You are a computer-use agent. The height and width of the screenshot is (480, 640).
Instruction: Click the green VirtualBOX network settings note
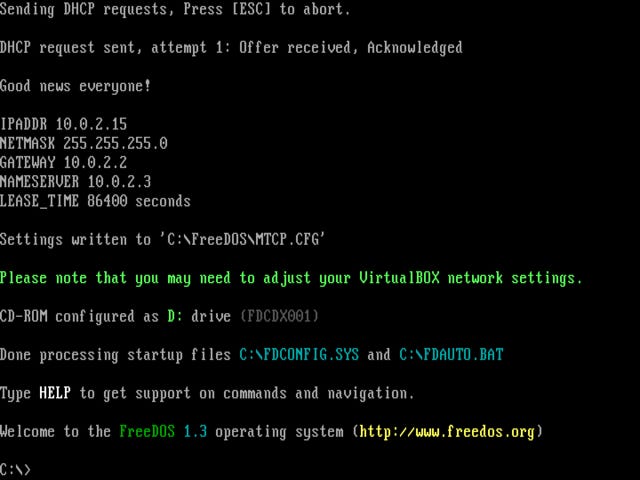point(291,278)
